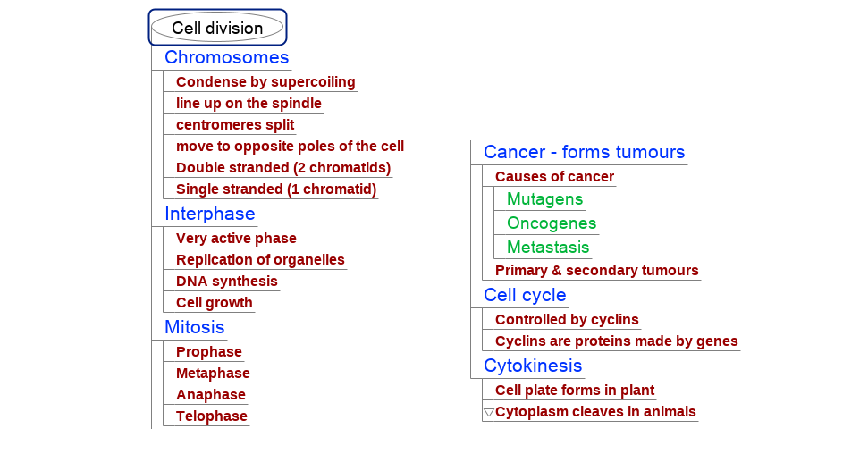Click the Cell cycle heading
Image resolution: width=868 pixels, height=454 pixels.
pyautogui.click(x=525, y=295)
